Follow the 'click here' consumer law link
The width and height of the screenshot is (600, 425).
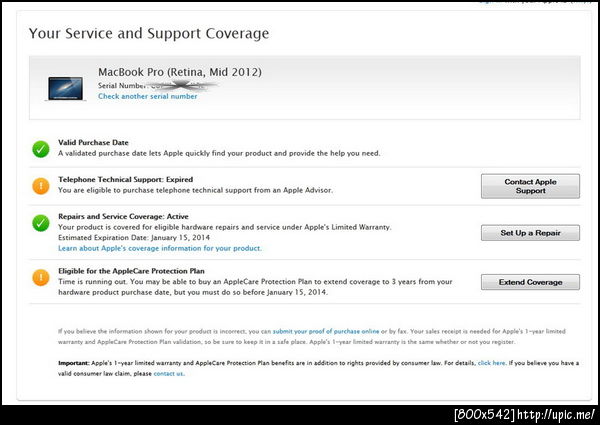point(491,363)
